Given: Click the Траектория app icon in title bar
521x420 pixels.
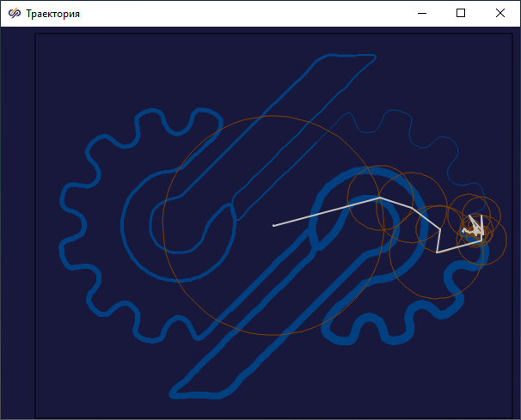Looking at the screenshot, I should [x=15, y=14].
